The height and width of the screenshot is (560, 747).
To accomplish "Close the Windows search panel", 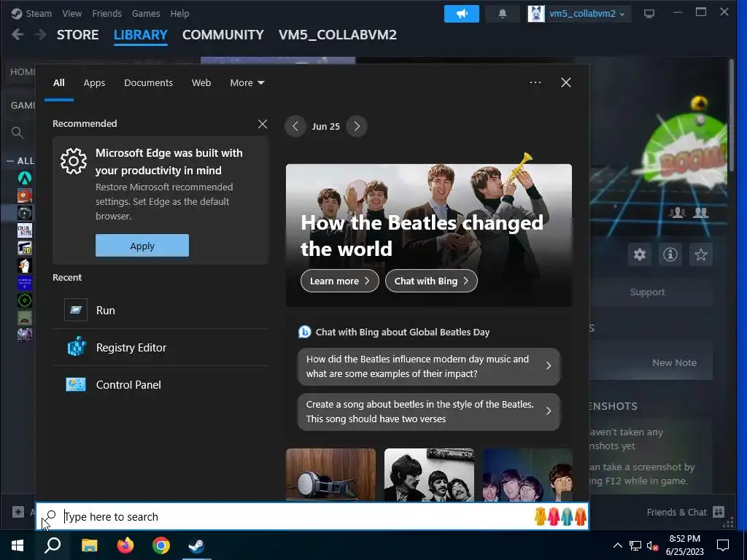I will coord(565,82).
